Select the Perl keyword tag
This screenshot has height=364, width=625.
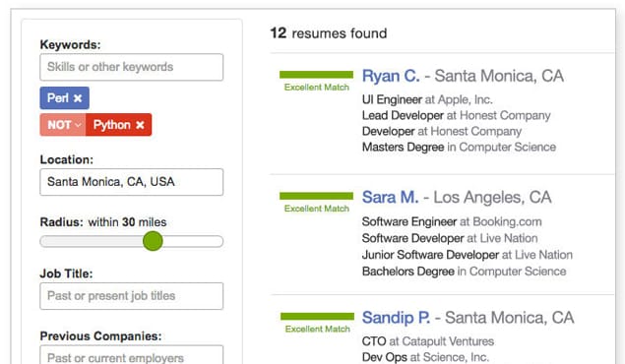point(58,98)
